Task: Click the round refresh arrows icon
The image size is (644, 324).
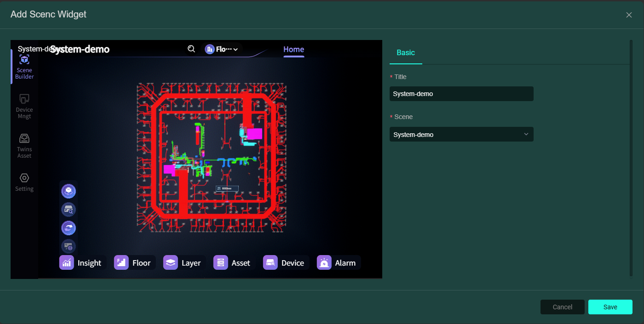Action: 69,228
